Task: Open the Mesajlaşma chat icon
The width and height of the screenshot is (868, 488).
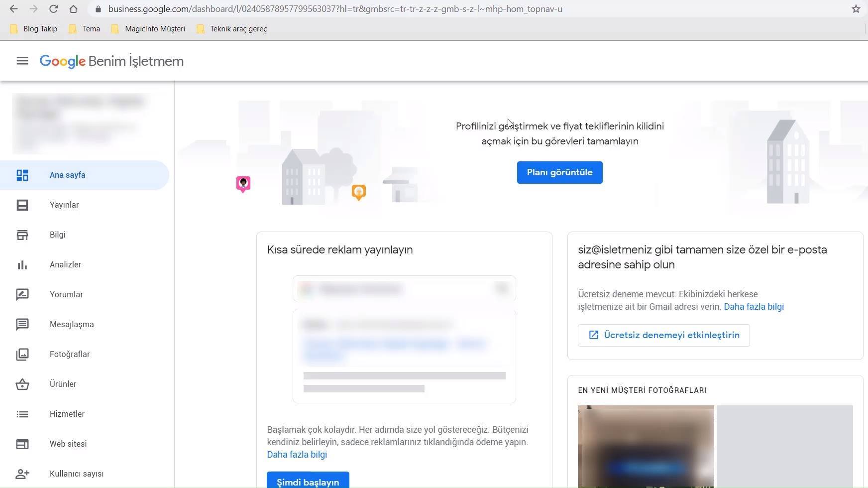Action: (x=22, y=325)
